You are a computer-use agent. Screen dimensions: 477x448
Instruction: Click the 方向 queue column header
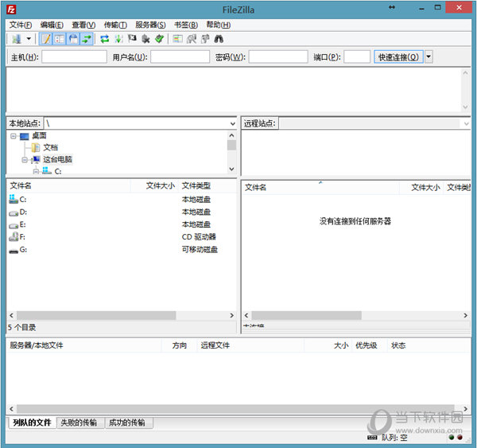(179, 345)
